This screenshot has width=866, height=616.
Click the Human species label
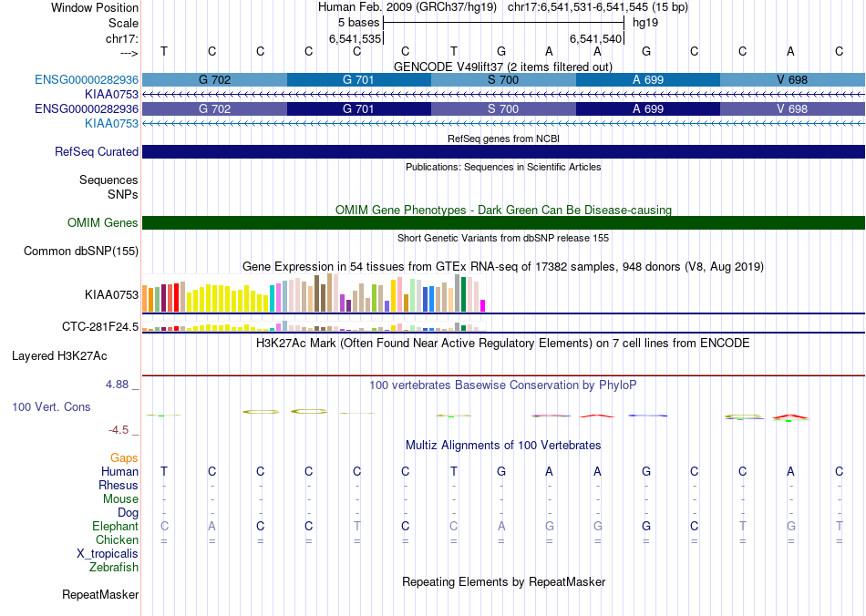(x=119, y=472)
